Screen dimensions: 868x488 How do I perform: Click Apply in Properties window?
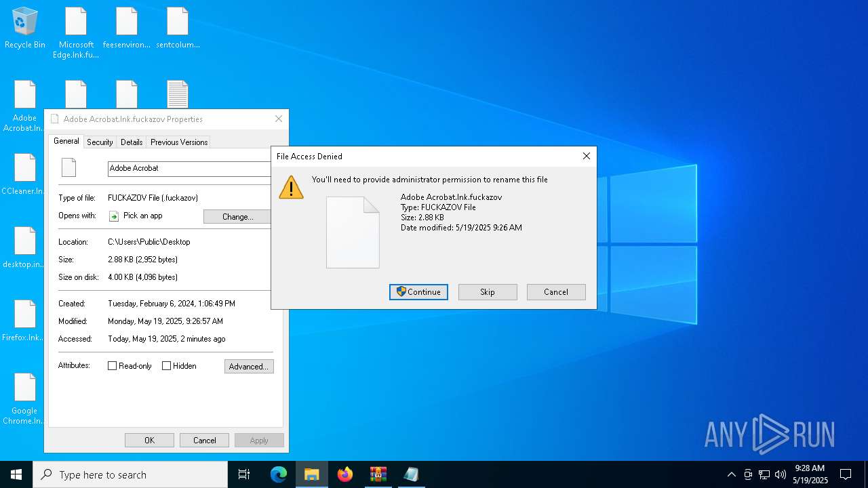pos(259,441)
